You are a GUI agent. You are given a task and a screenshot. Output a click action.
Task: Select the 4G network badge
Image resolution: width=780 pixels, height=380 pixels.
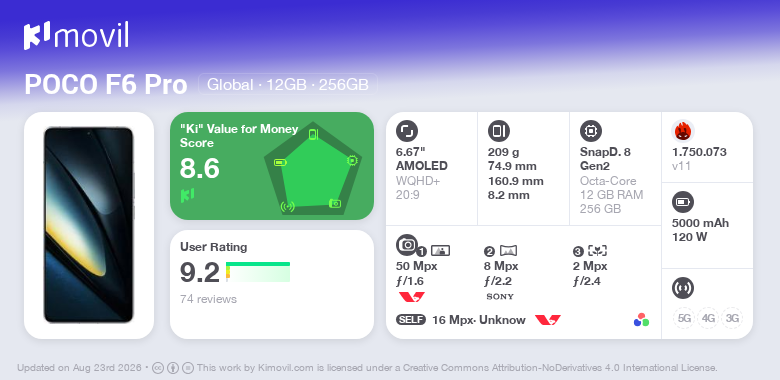click(708, 318)
